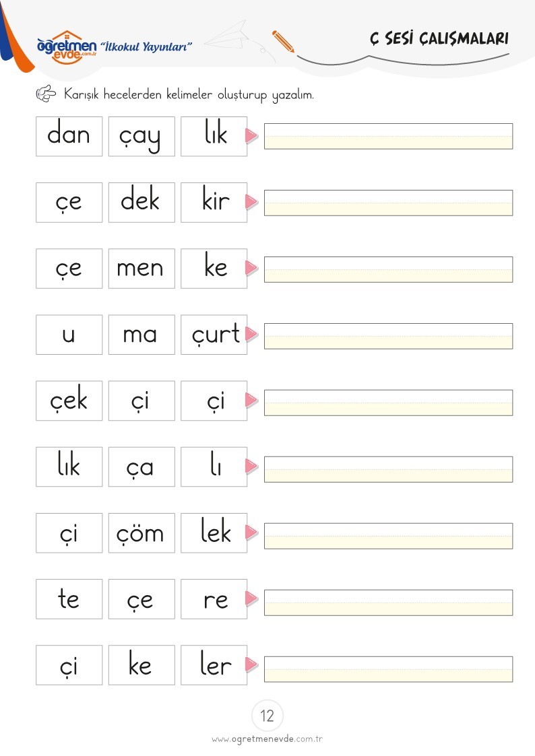The width and height of the screenshot is (535, 756).
Task: Click the pointing hand icon beside instructions
Action: click(x=46, y=94)
